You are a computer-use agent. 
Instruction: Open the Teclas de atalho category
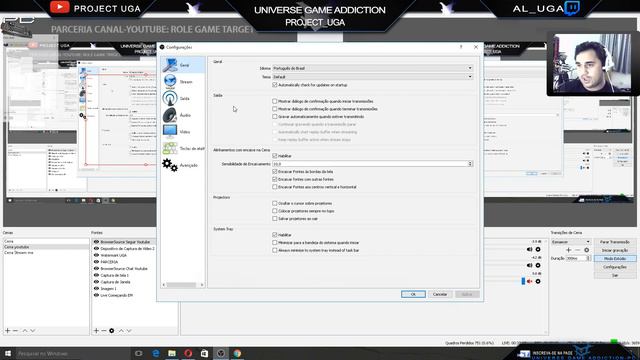pyautogui.click(x=183, y=149)
